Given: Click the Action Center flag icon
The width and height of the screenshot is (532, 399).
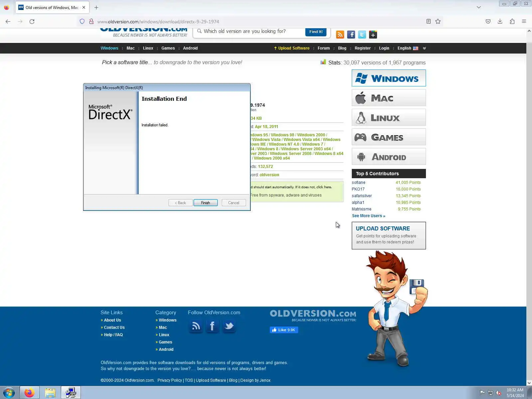Looking at the screenshot, I should pos(482,393).
